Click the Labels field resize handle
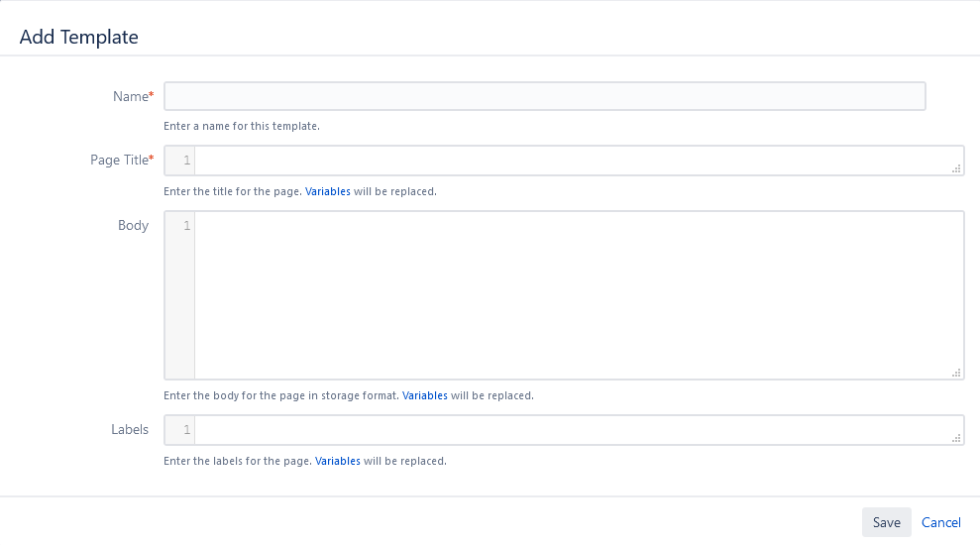The image size is (980, 545). pos(956,438)
